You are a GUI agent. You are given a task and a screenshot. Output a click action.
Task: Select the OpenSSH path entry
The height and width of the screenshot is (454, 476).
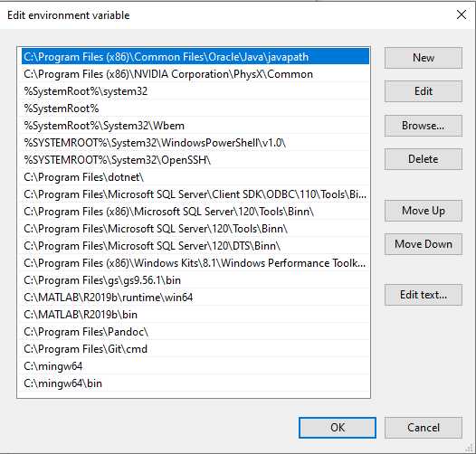(195, 160)
